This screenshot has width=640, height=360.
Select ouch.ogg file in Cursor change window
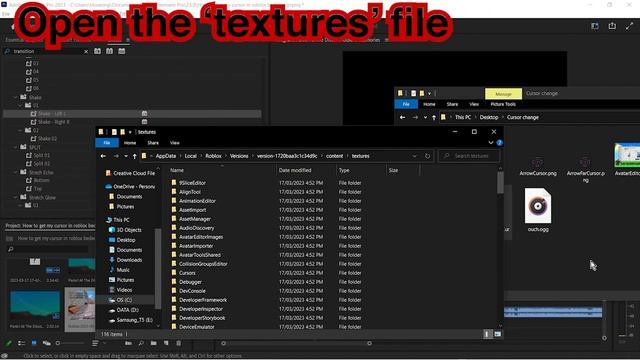pyautogui.click(x=538, y=210)
